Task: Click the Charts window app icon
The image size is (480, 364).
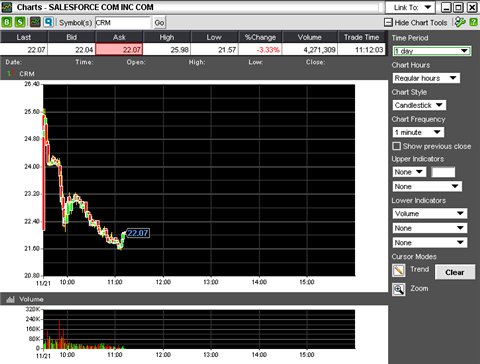Action: (7, 7)
